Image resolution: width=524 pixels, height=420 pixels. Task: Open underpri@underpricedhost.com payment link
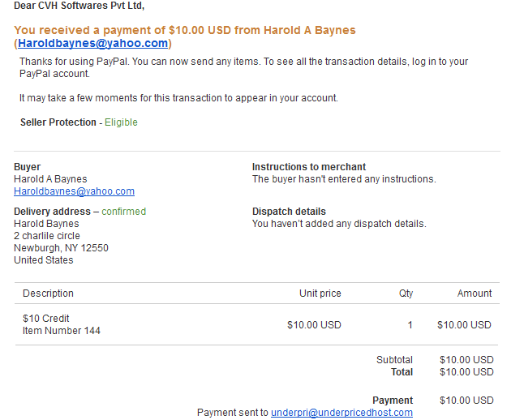(341, 413)
